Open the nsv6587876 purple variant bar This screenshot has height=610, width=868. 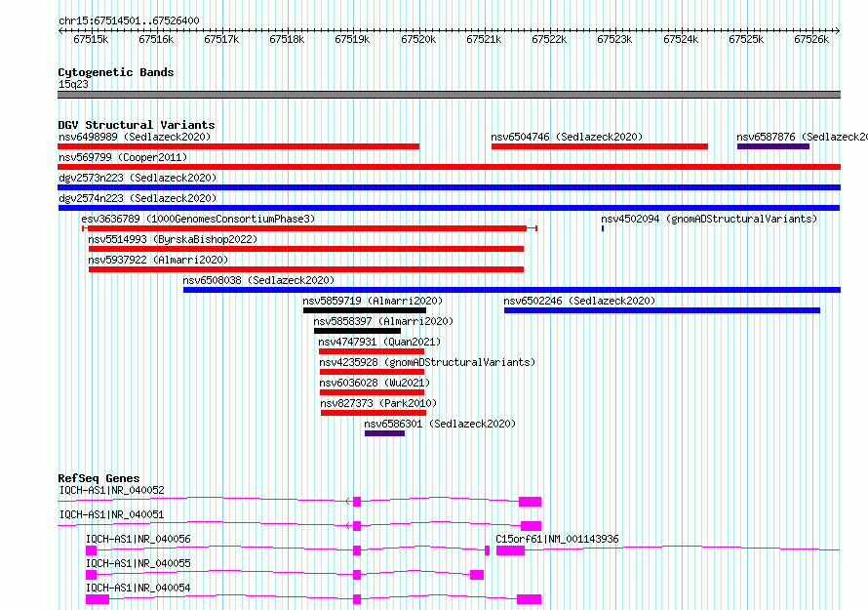point(772,146)
